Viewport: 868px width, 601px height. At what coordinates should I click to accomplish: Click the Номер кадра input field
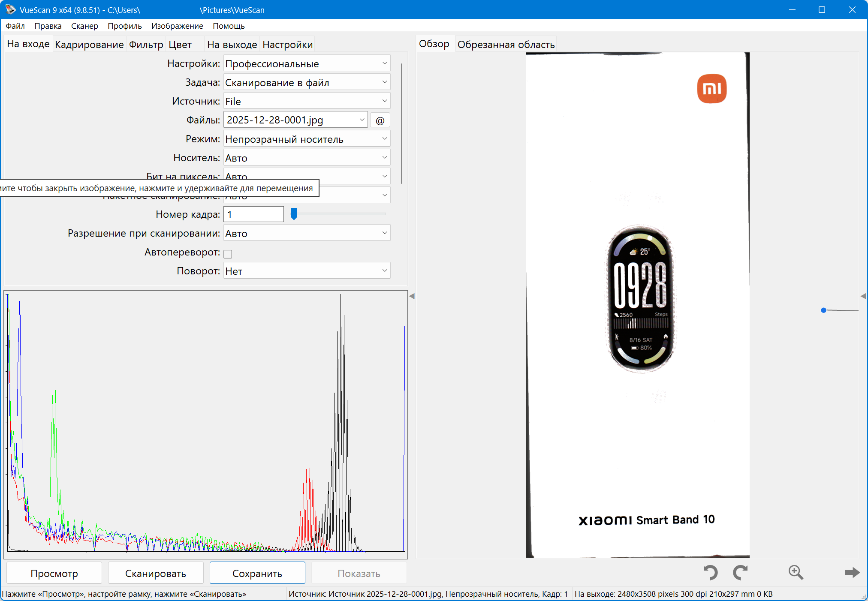(x=253, y=214)
